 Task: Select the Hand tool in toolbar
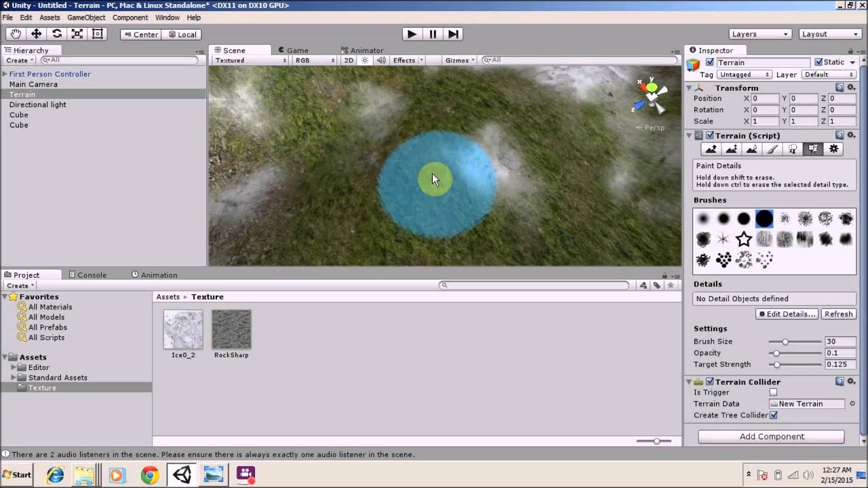(x=16, y=34)
